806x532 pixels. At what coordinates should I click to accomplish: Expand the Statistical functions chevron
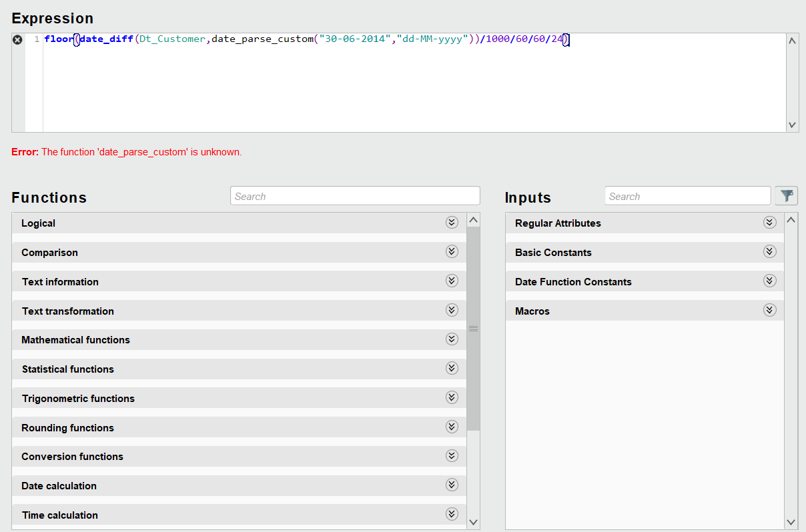pos(452,368)
